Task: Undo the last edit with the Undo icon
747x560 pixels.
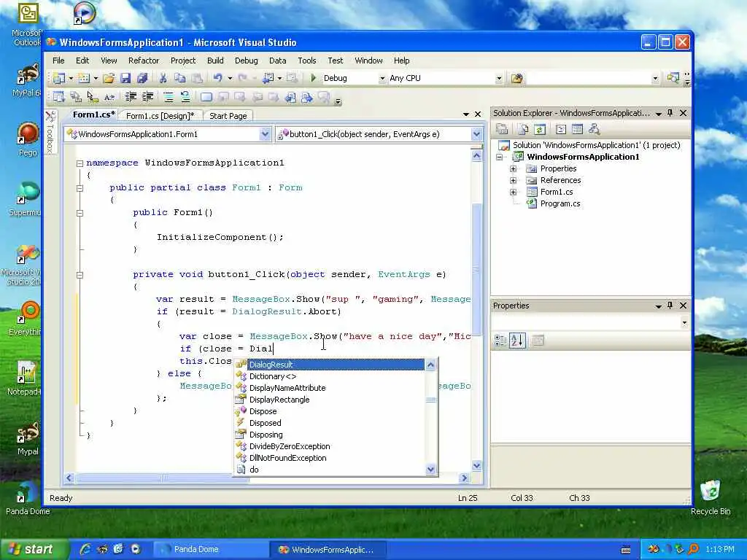Action: click(217, 77)
